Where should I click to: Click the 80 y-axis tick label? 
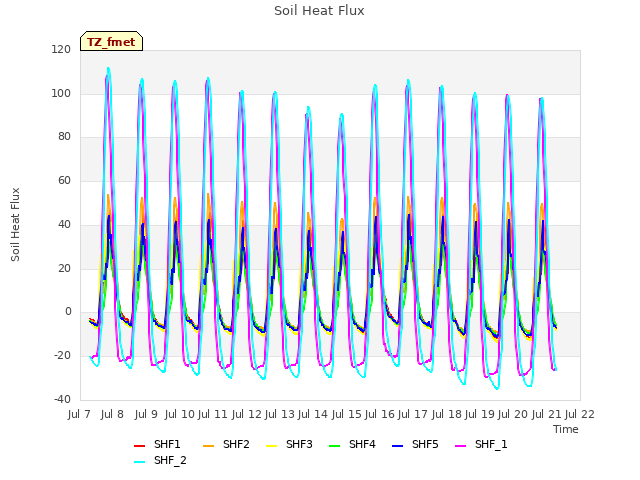[64, 137]
